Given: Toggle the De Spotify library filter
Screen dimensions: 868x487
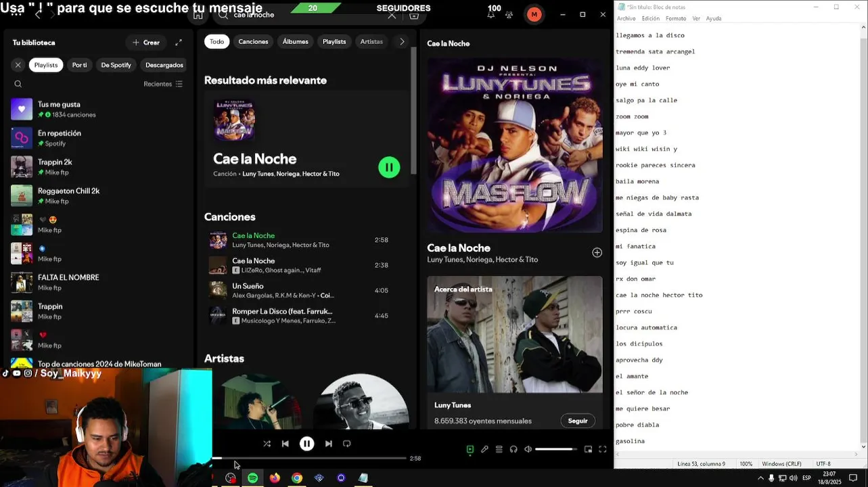Looking at the screenshot, I should pos(116,65).
